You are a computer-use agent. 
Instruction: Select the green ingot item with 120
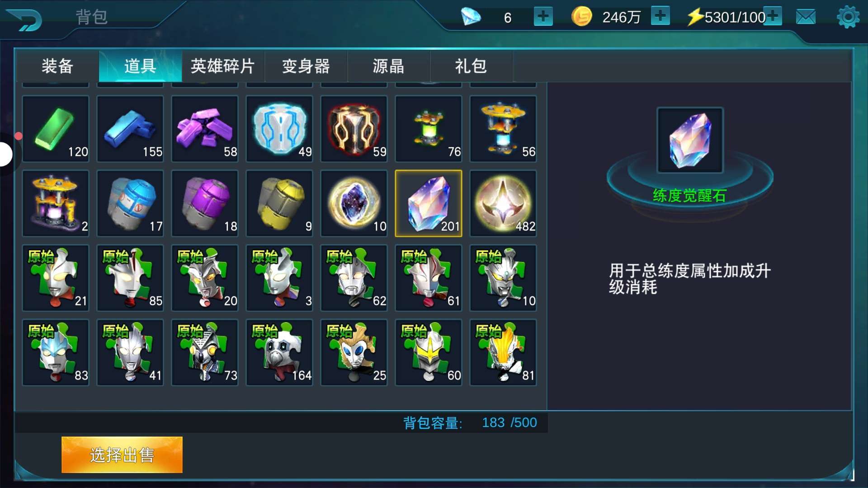pyautogui.click(x=56, y=129)
